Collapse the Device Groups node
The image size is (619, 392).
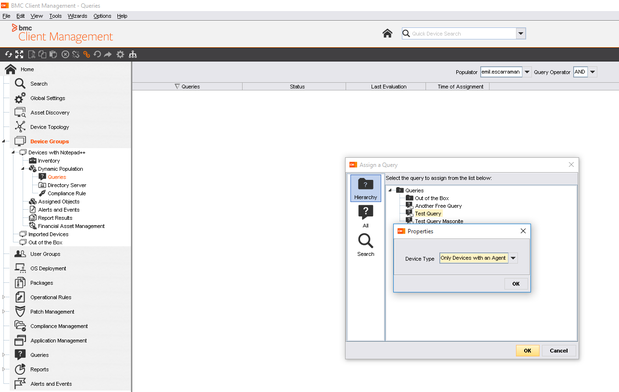(x=4, y=141)
